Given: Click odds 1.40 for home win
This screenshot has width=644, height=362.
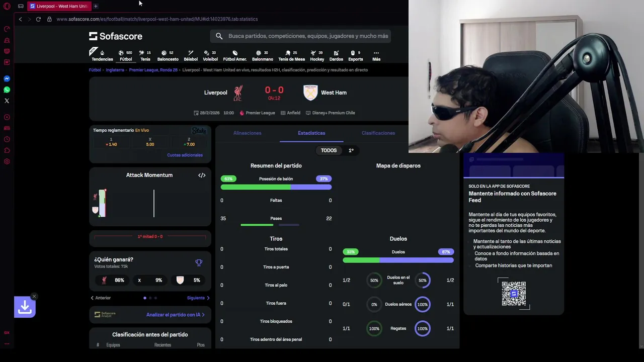Looking at the screenshot, I should tap(111, 142).
